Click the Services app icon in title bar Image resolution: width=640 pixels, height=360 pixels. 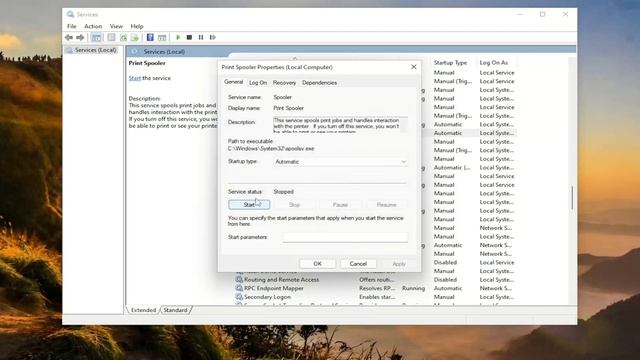71,14
